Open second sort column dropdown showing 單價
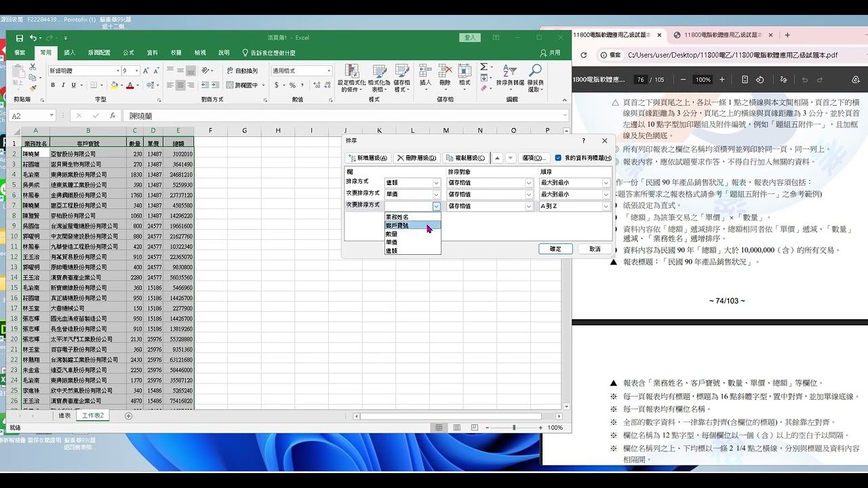This screenshot has height=488, width=868. [x=436, y=195]
